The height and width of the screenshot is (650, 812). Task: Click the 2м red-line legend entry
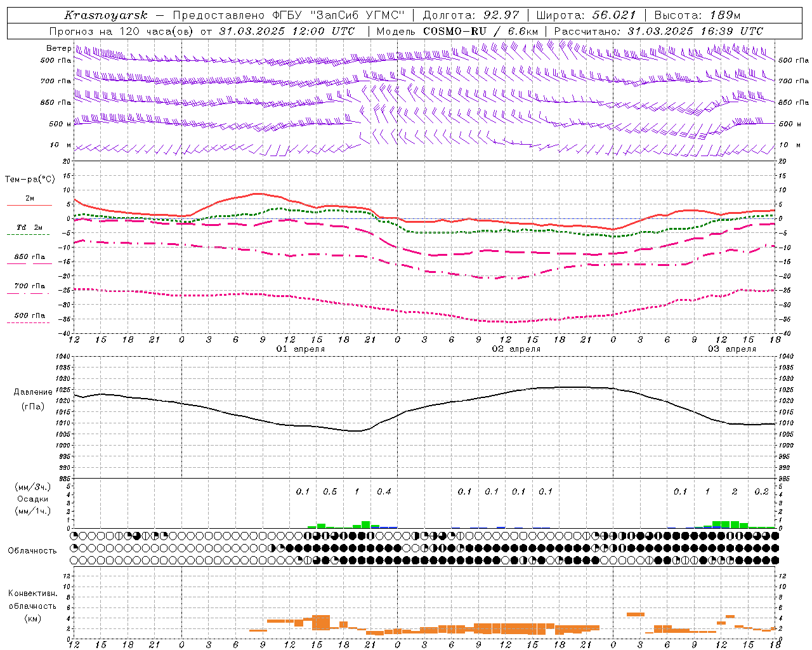[29, 199]
